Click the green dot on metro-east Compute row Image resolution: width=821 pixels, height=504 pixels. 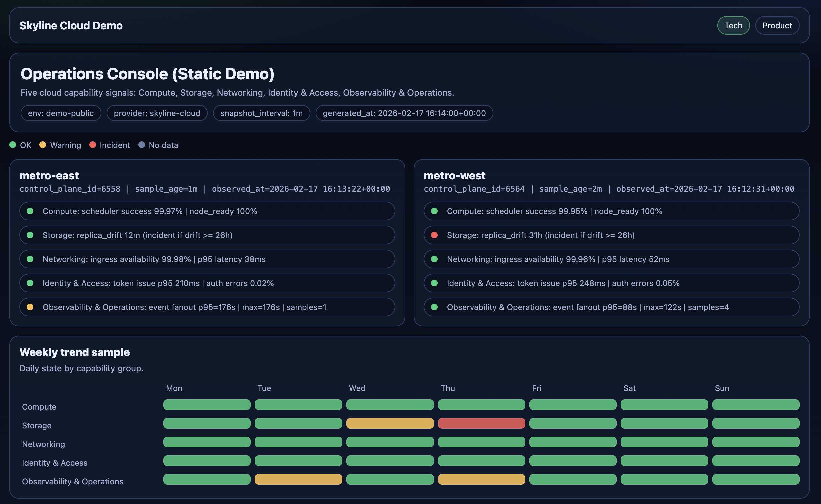[31, 211]
